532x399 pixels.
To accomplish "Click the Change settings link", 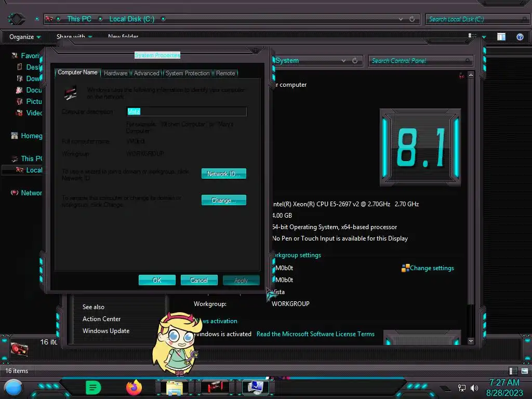I will [x=432, y=268].
